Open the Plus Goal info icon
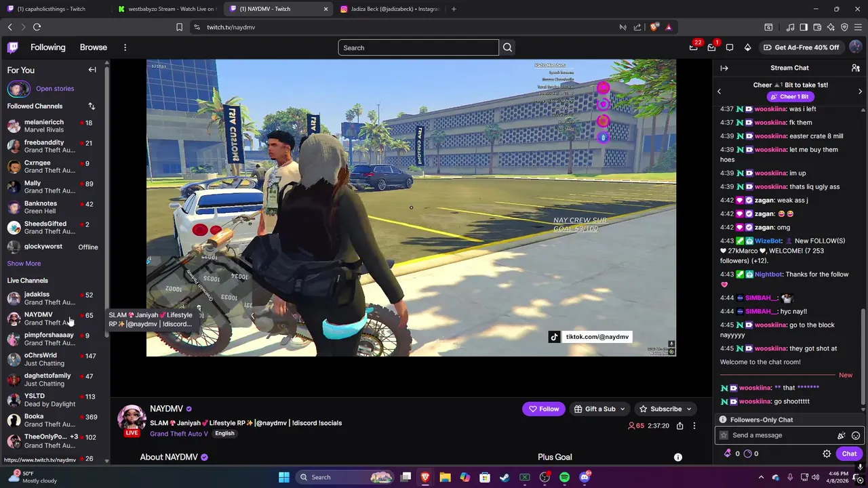Viewport: 868px width, 488px height. tap(677, 457)
